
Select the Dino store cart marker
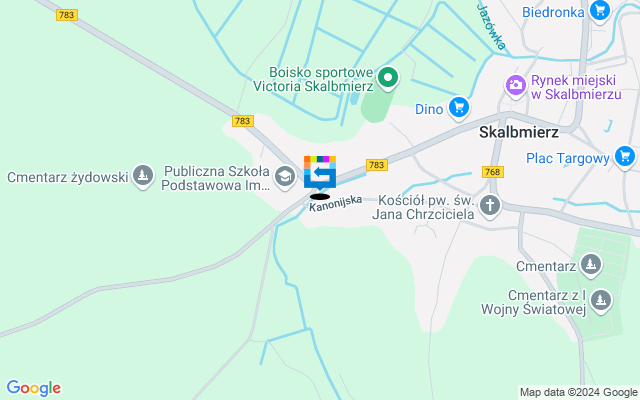coord(459,108)
